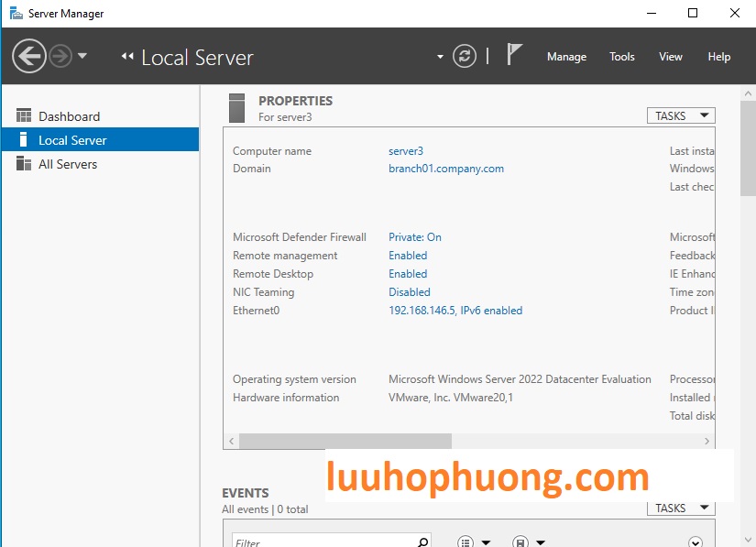
Task: Toggle Remote Desktop by clicking Enabled
Action: [x=407, y=273]
